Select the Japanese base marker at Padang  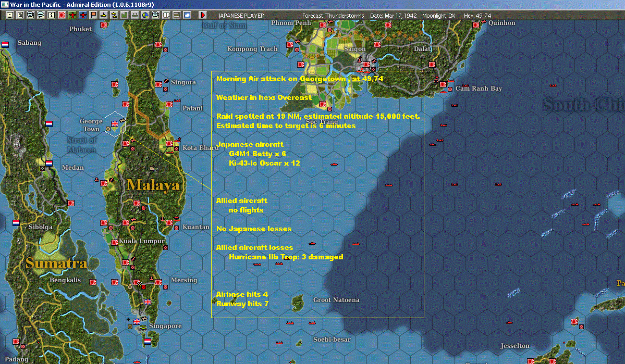[16, 342]
